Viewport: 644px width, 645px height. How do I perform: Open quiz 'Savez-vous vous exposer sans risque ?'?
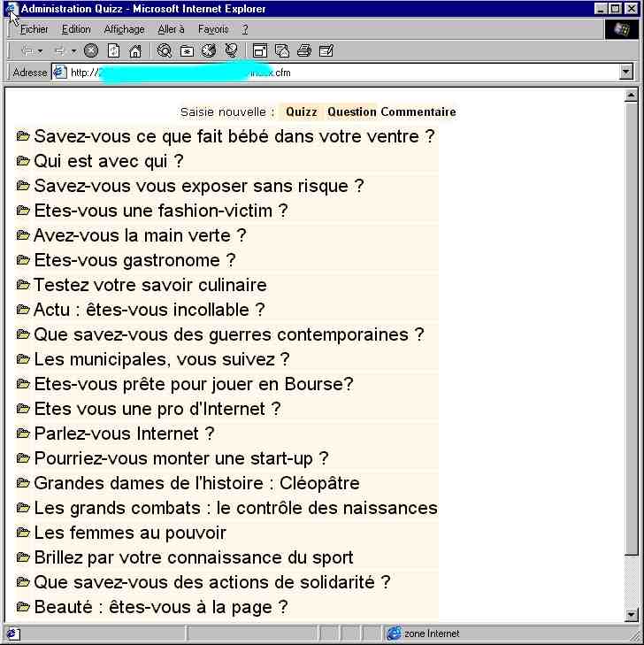pos(199,186)
